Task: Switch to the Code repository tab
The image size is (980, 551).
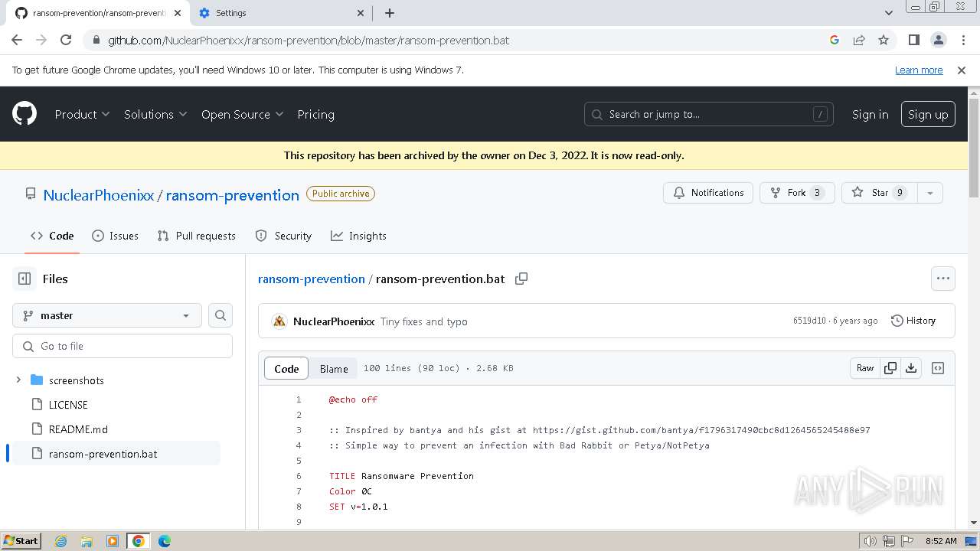Action: click(52, 236)
